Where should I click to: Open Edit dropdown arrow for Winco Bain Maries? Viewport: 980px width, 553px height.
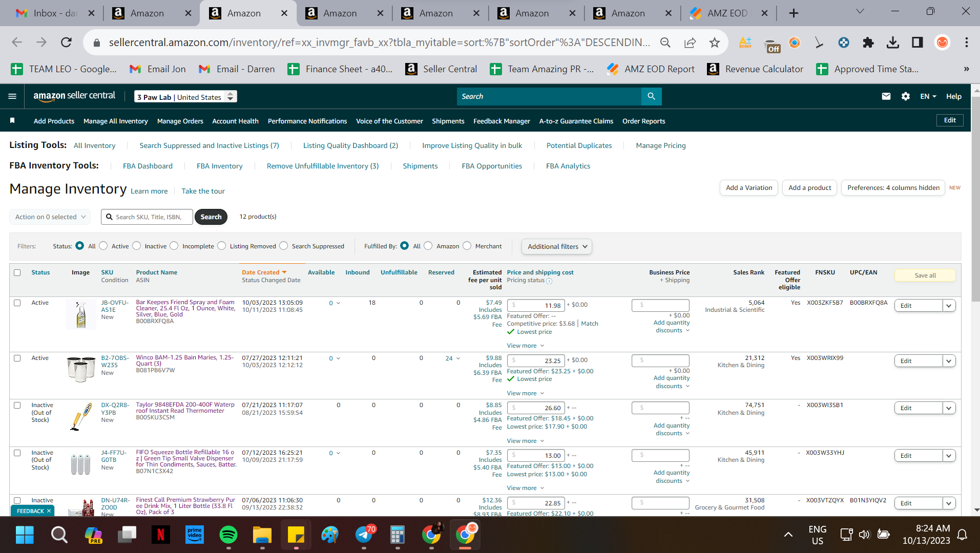coord(949,361)
